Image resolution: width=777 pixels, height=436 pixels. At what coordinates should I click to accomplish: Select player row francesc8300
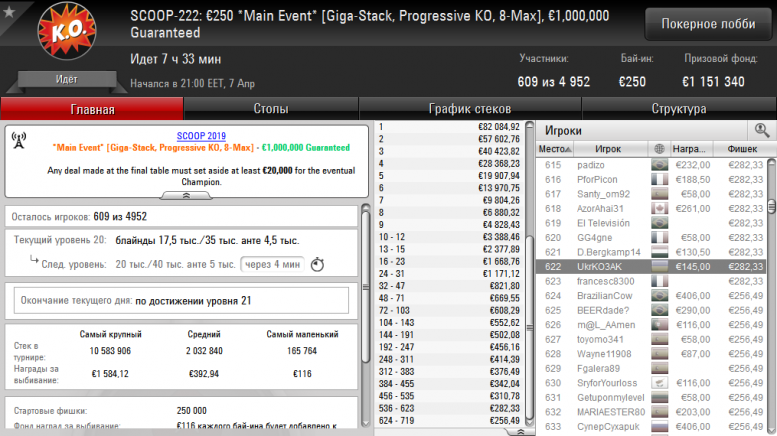pos(651,281)
